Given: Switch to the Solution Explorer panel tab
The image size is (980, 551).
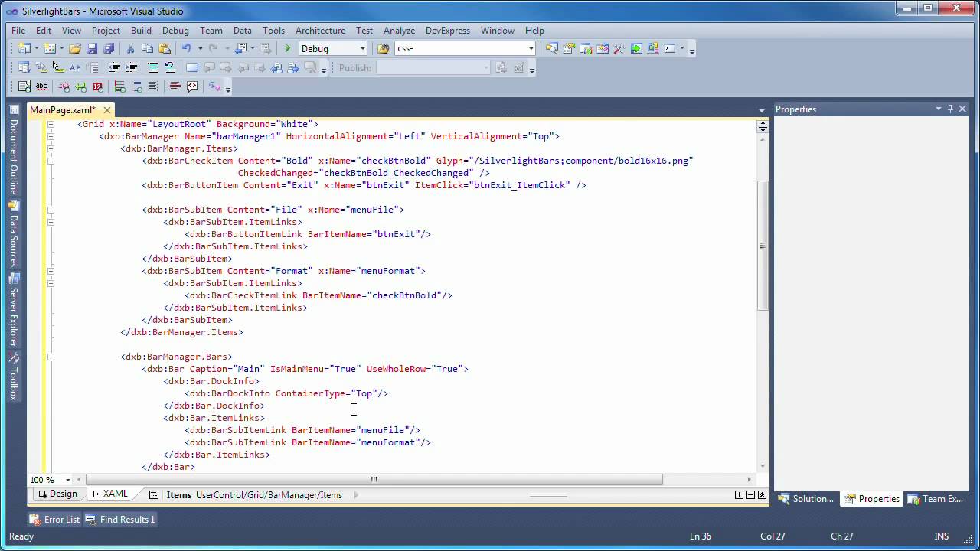Looking at the screenshot, I should 806,499.
